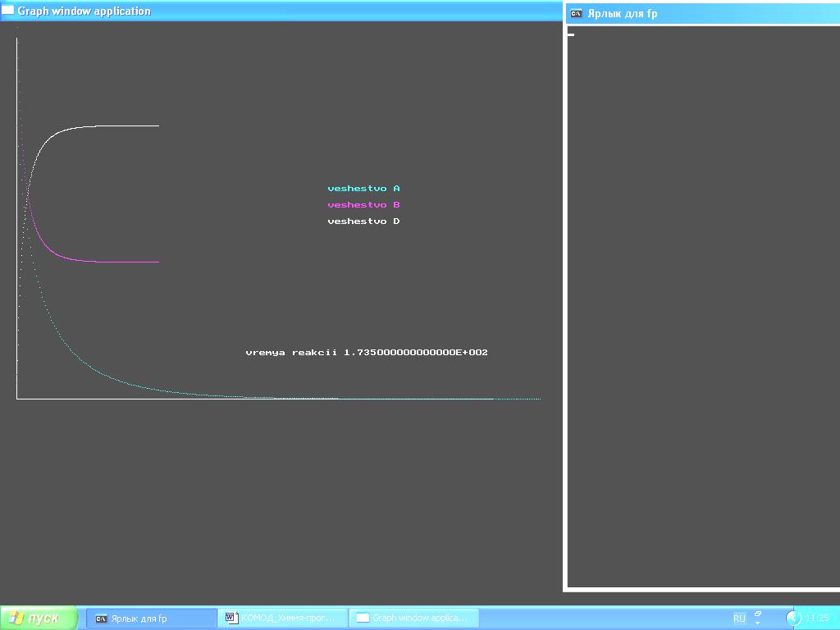This screenshot has height=630, width=840.
Task: Open the пуск Start button
Action: [38, 618]
